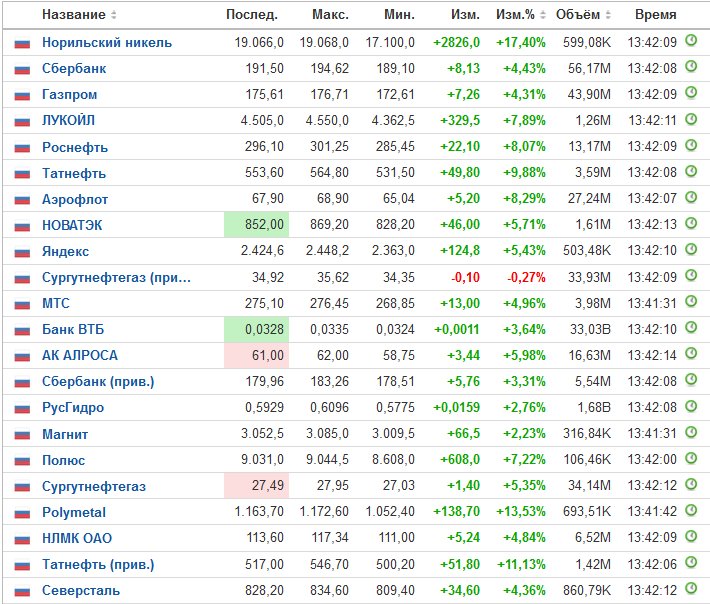Open the Северсталь stock link

tap(81, 590)
